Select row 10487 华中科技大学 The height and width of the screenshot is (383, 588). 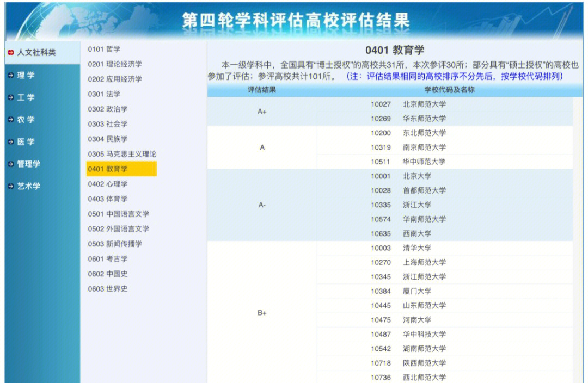(x=445, y=334)
